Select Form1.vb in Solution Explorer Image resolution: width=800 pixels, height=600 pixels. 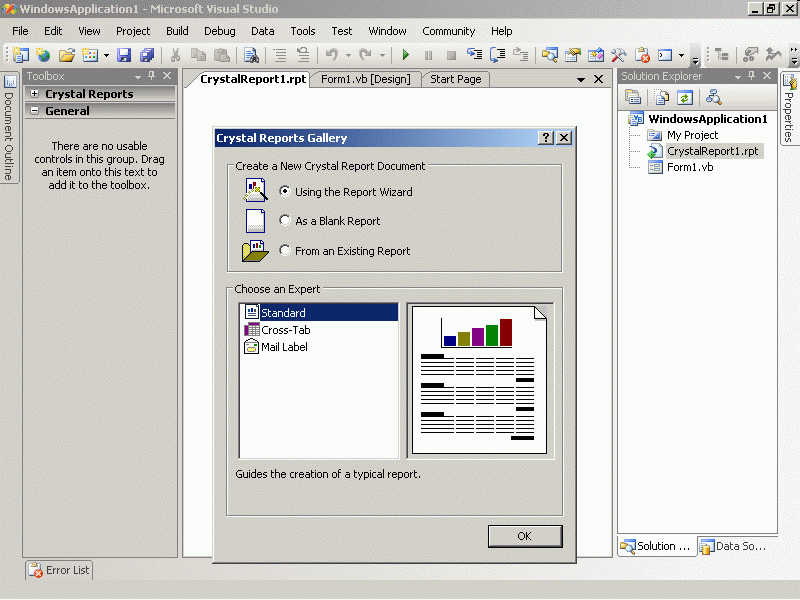(x=689, y=167)
